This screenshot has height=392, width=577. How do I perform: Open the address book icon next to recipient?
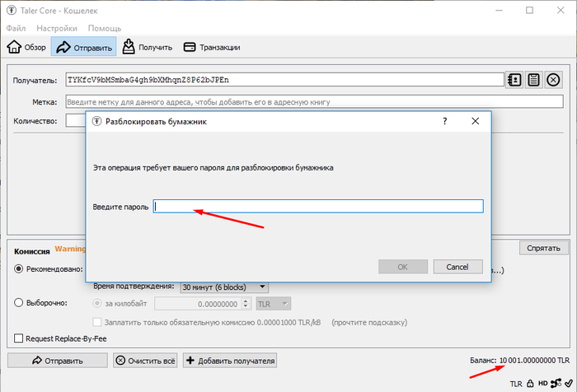click(514, 80)
